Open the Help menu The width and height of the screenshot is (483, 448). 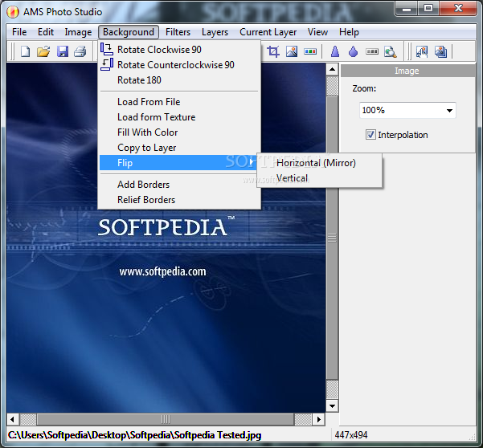click(x=349, y=32)
